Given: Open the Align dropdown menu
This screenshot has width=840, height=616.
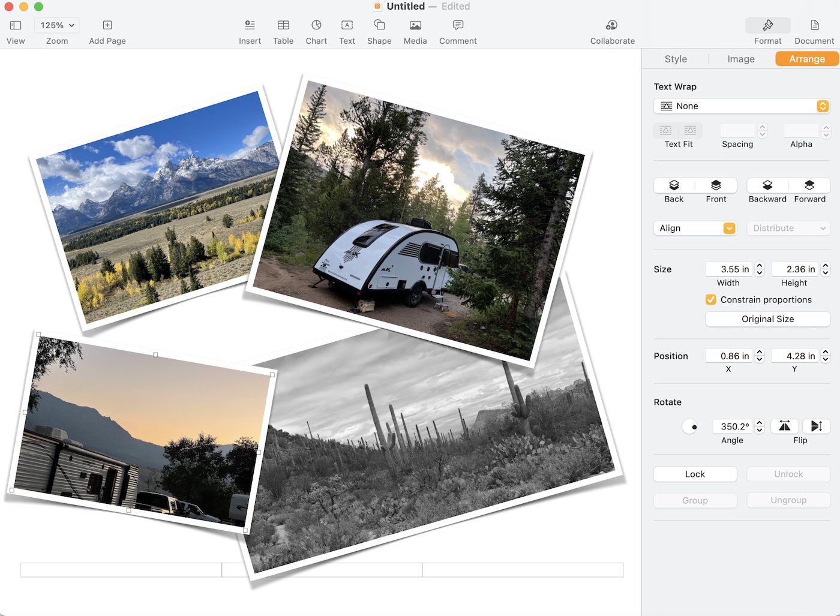Looking at the screenshot, I should coord(695,229).
